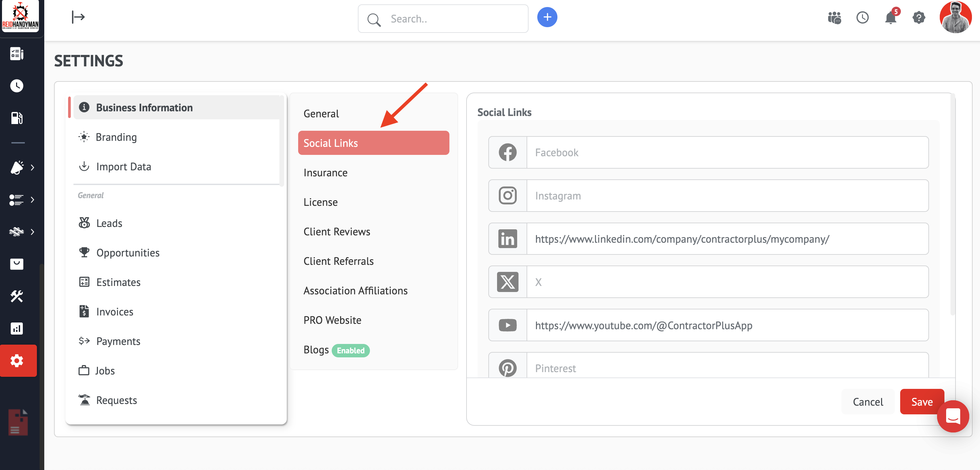
Task: Expand the task list sidebar submenu chevron
Action: [x=32, y=200]
